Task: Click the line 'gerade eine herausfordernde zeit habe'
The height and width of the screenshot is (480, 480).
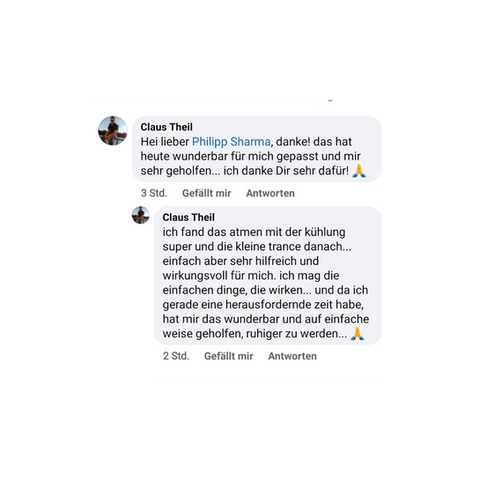Action: pyautogui.click(x=263, y=305)
